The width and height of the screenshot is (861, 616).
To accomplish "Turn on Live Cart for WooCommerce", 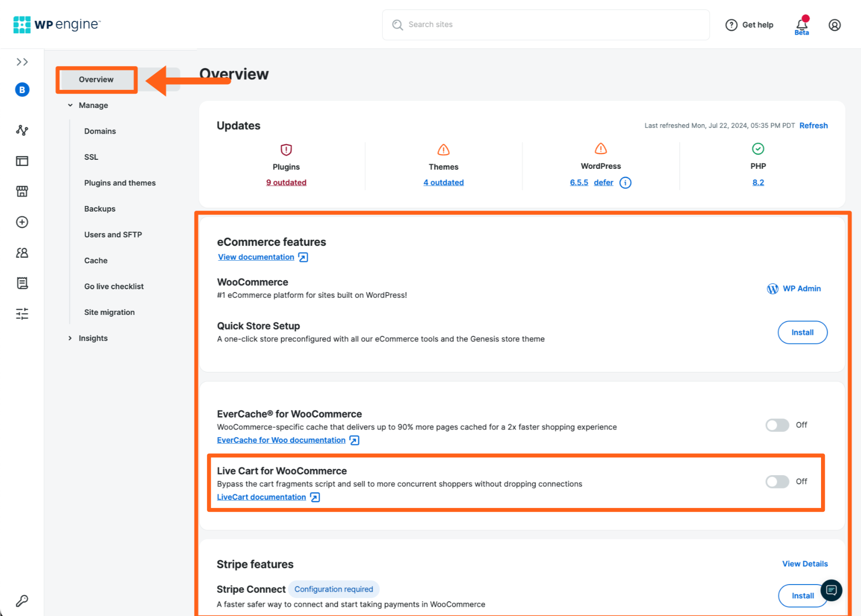I will (x=777, y=481).
